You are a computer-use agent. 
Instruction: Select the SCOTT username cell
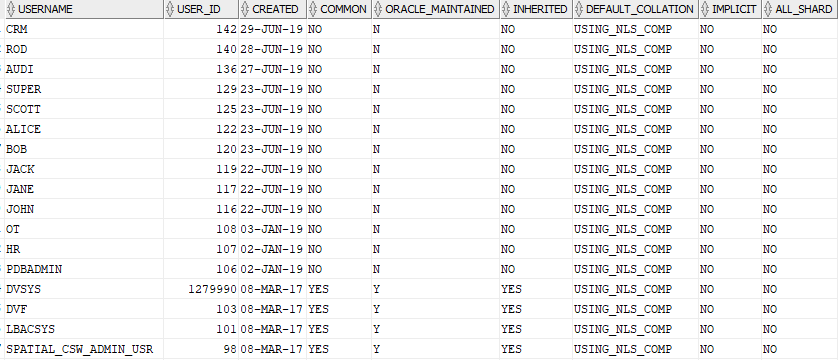(84, 109)
